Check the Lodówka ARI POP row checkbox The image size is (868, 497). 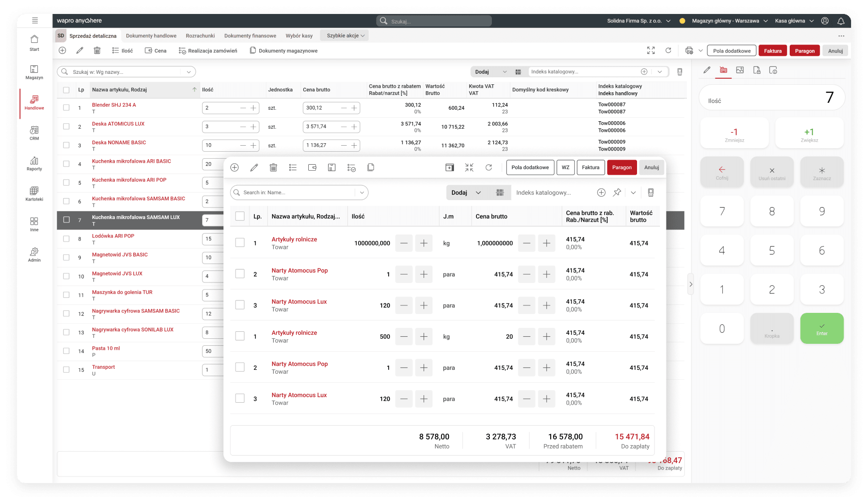click(66, 239)
